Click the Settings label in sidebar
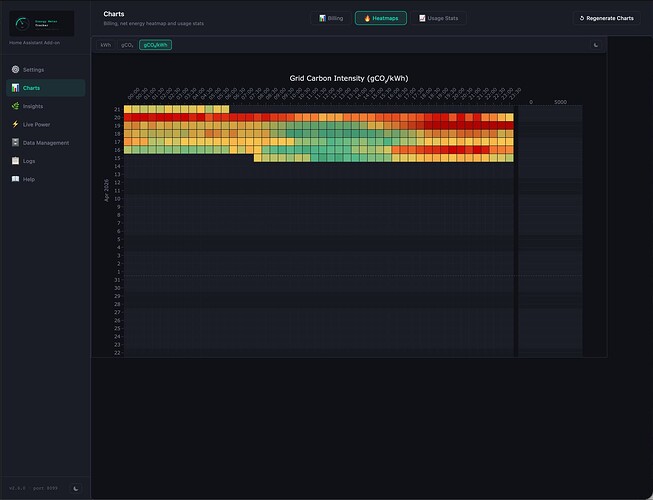Screen dimensions: 653x500 33,70
